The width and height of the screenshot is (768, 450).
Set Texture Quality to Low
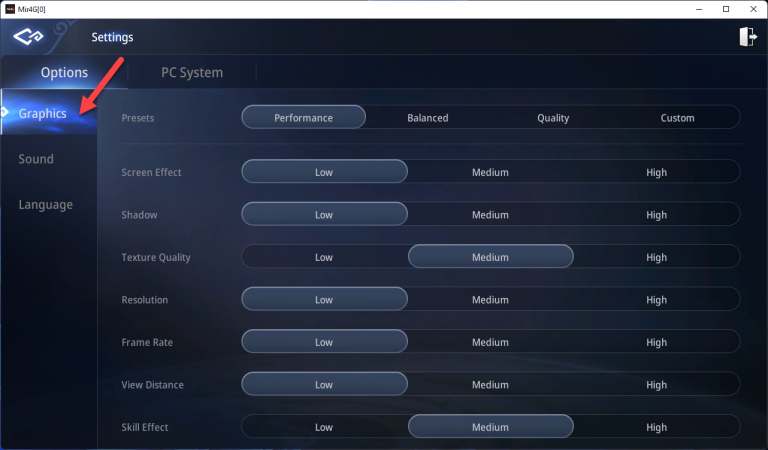coord(324,257)
